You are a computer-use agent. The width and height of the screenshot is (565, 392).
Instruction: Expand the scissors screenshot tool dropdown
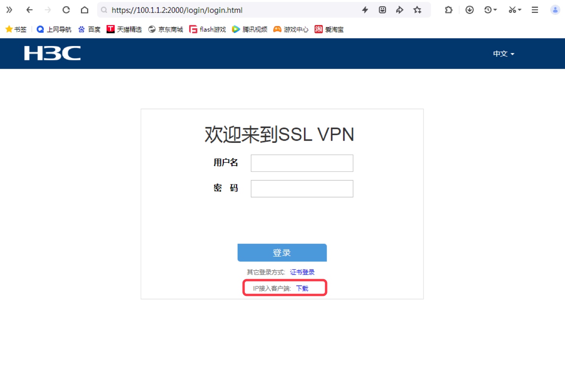pyautogui.click(x=520, y=10)
